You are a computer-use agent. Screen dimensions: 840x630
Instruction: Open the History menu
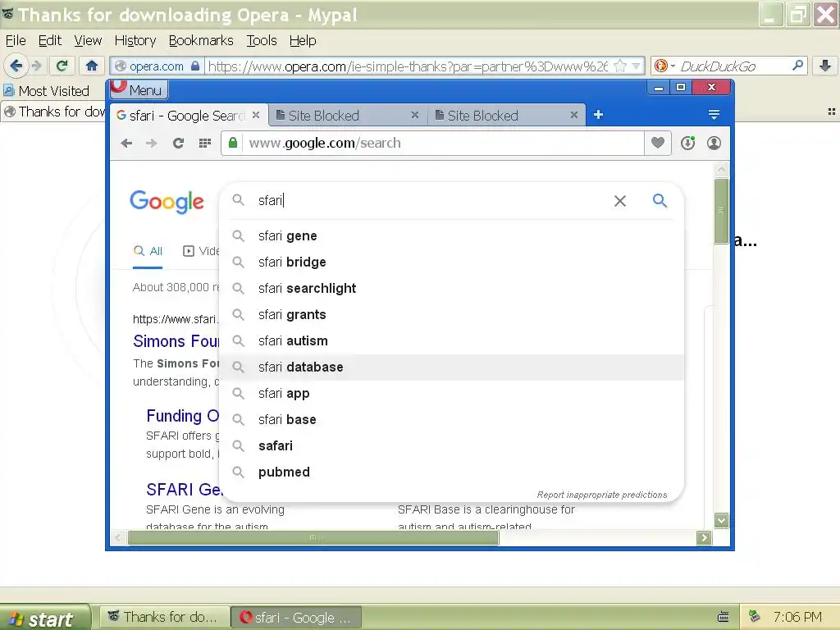coord(135,41)
